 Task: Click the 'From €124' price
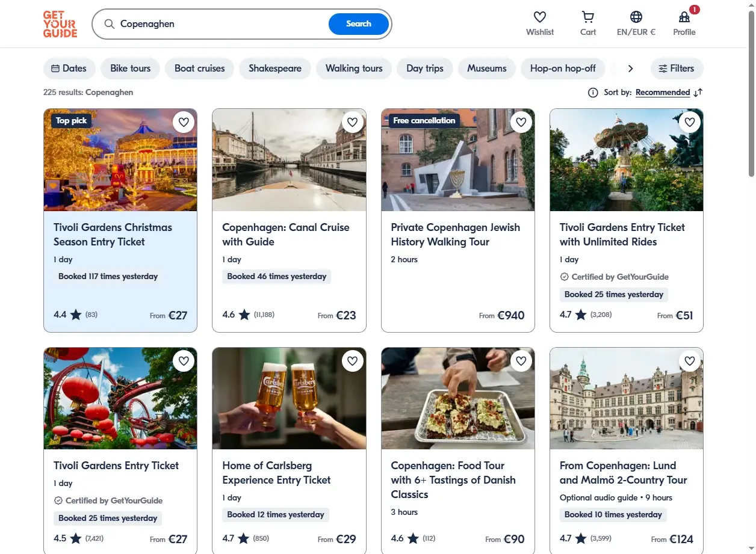(672, 539)
